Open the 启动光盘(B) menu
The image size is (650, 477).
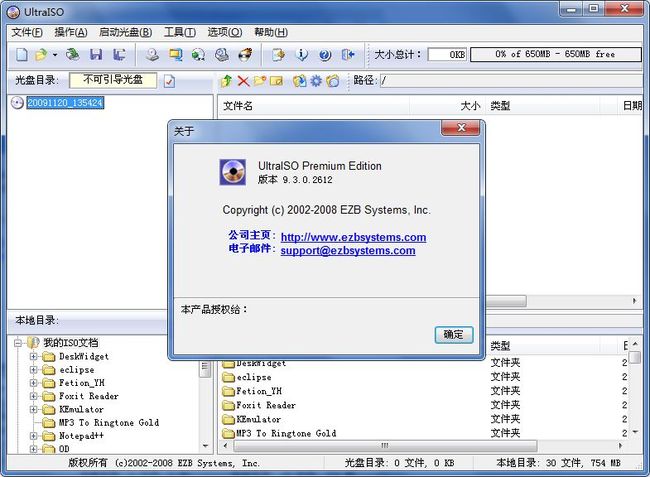pyautogui.click(x=125, y=32)
